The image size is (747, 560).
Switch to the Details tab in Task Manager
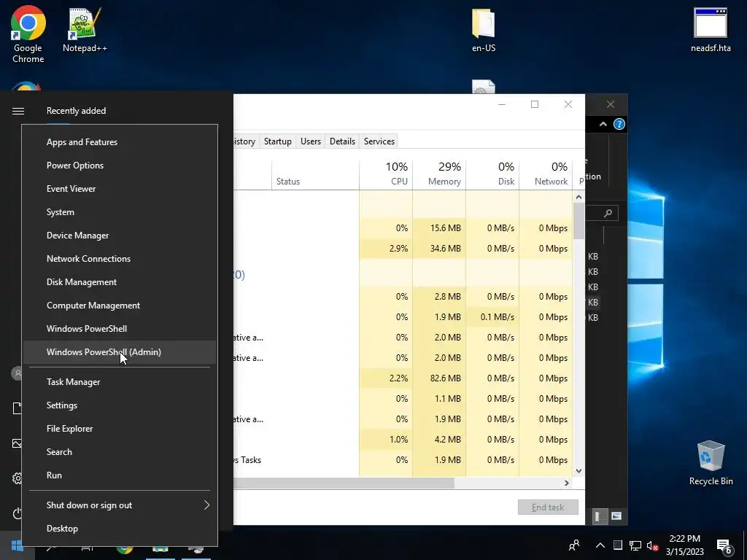(x=343, y=141)
